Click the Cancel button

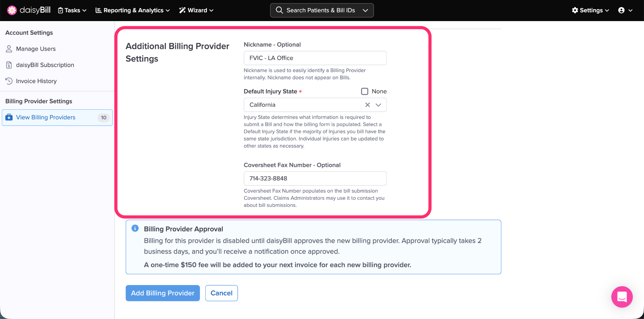coord(221,293)
